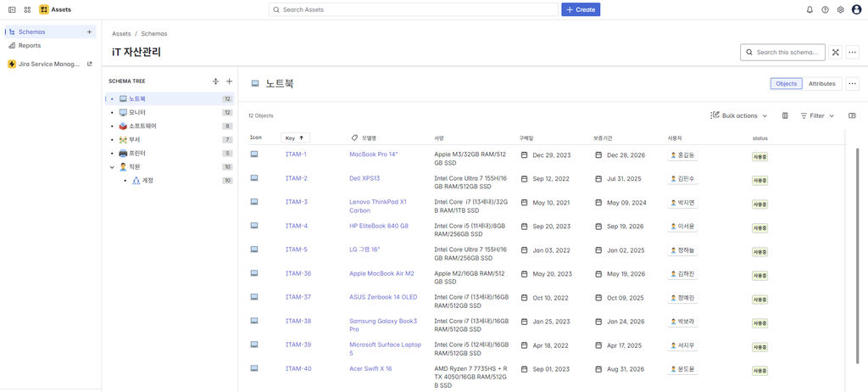868x392 pixels.
Task: Open the schema more options ellipsis
Action: pyautogui.click(x=853, y=52)
